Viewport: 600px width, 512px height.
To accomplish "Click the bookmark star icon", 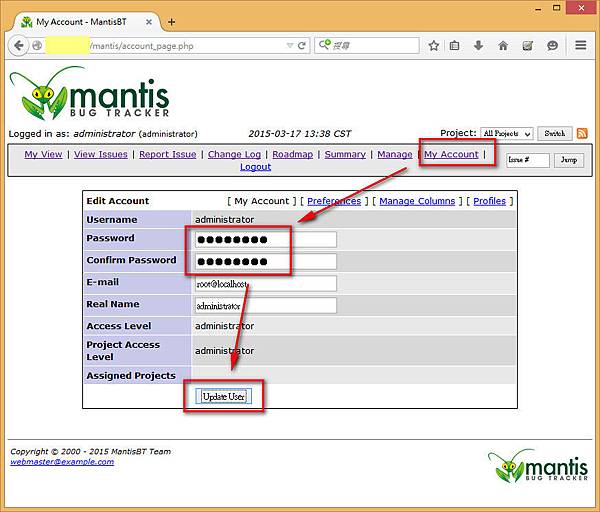I will pyautogui.click(x=434, y=46).
